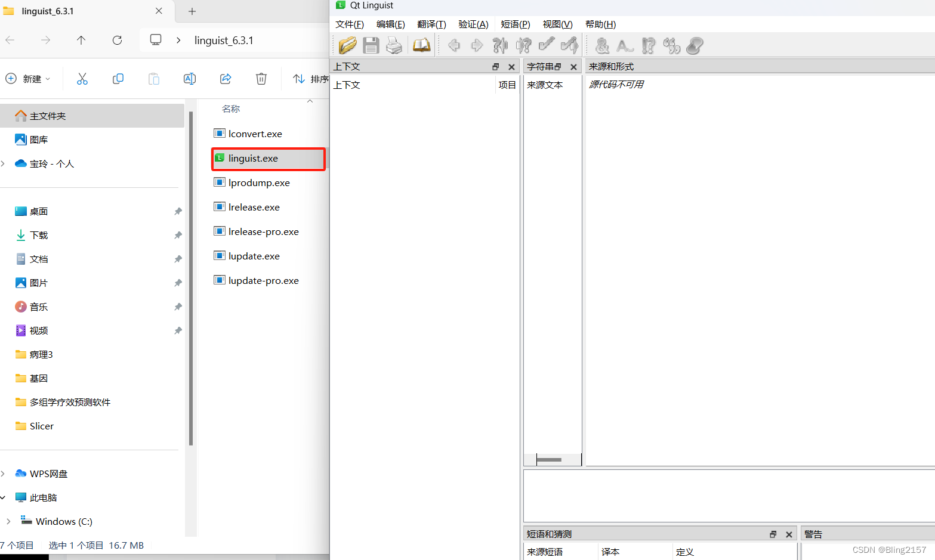Mark item as done checkmark
935x560 pixels.
point(546,45)
